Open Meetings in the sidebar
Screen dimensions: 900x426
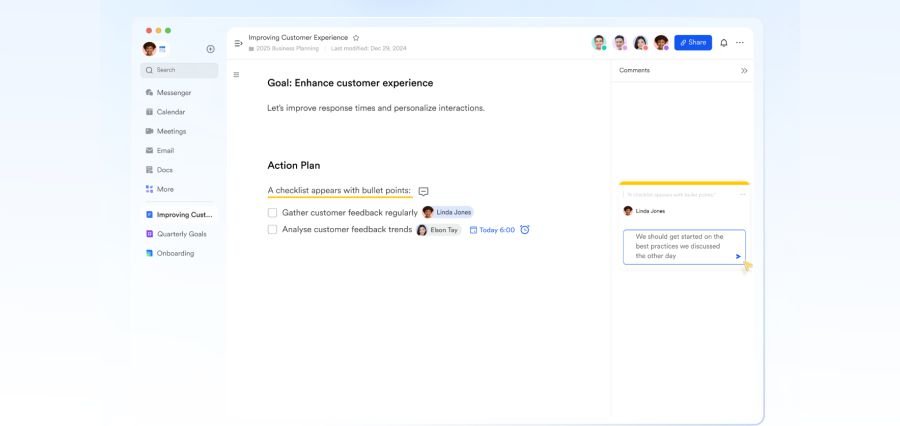[x=171, y=131]
